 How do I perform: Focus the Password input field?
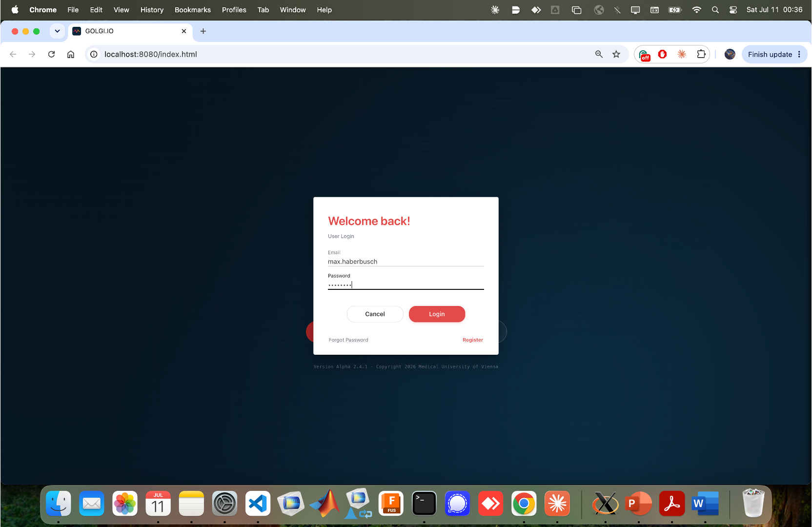coord(406,285)
